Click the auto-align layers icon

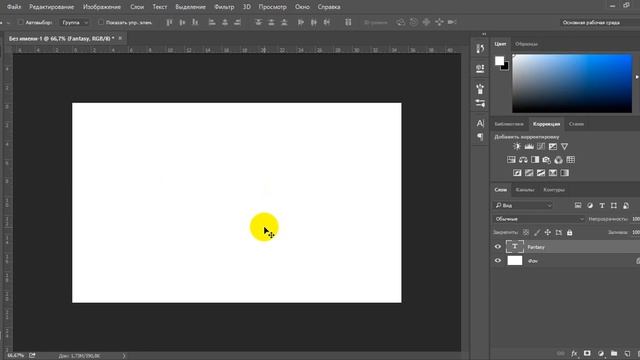coord(348,22)
